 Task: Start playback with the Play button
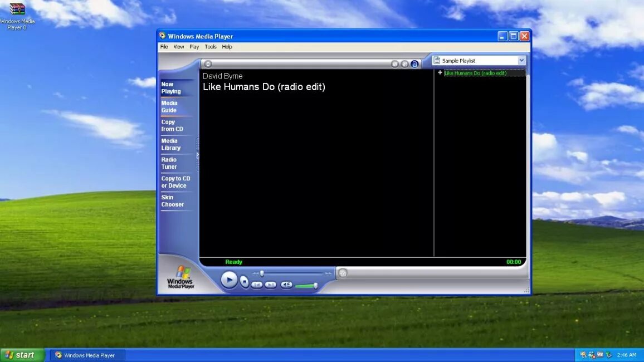coord(229,280)
